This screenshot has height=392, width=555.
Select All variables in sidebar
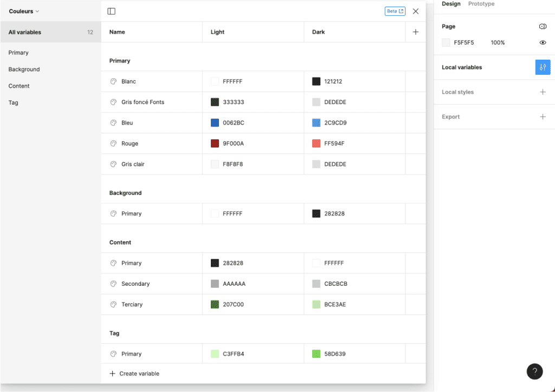pos(50,32)
